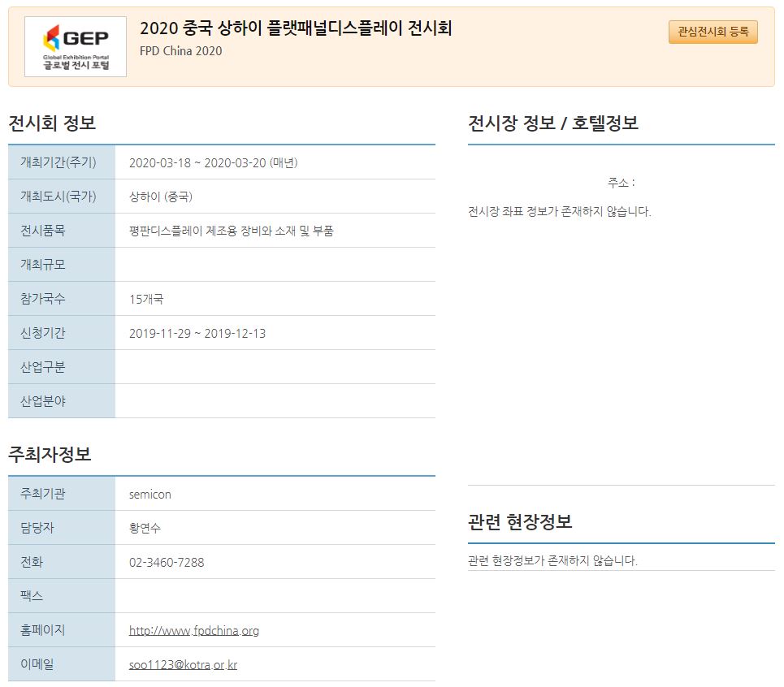Select the contact name 황연수
The image size is (784, 687).
(145, 528)
